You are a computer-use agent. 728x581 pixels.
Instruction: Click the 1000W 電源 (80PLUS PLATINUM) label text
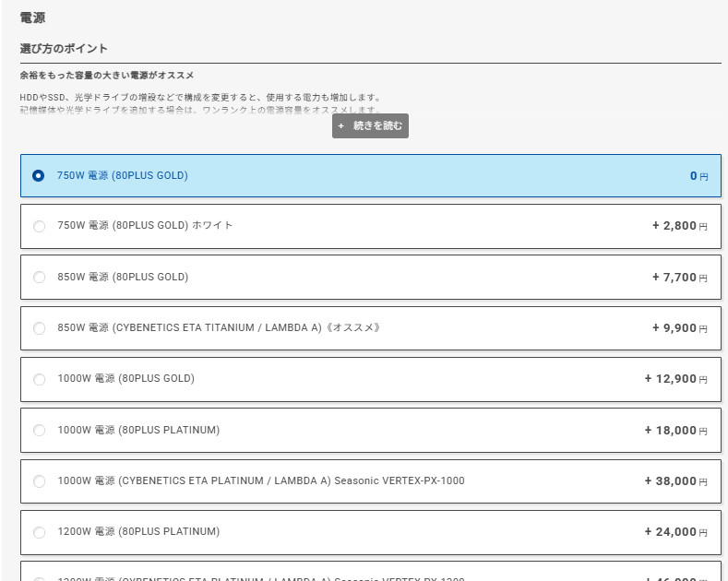click(x=138, y=430)
